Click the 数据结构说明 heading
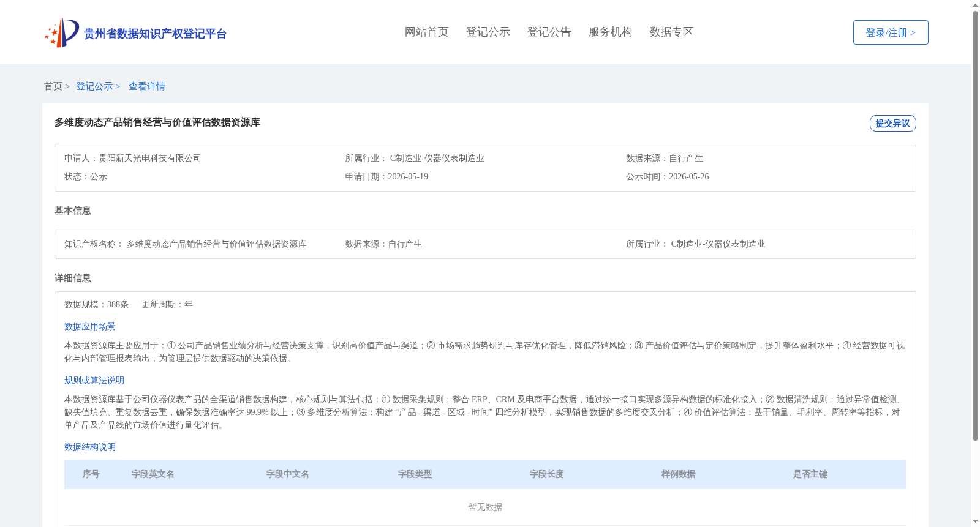This screenshot has width=980, height=527. coord(90,447)
